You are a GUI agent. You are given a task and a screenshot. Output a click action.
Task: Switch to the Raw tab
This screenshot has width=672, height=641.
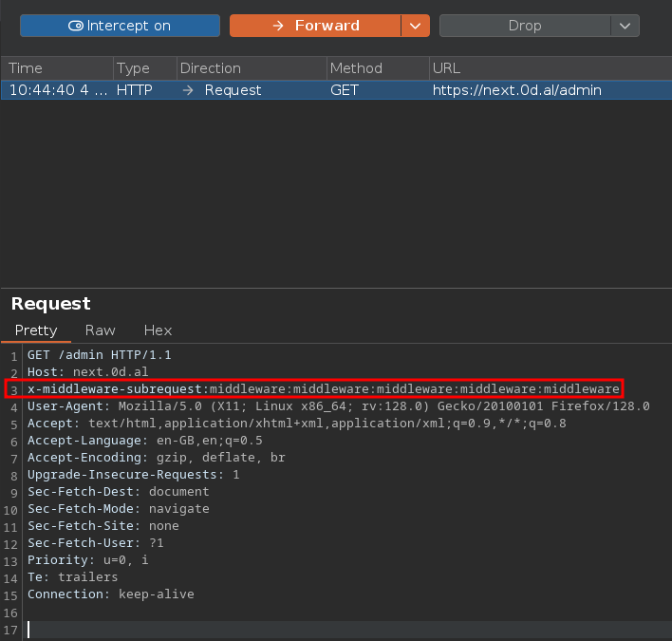click(x=101, y=330)
